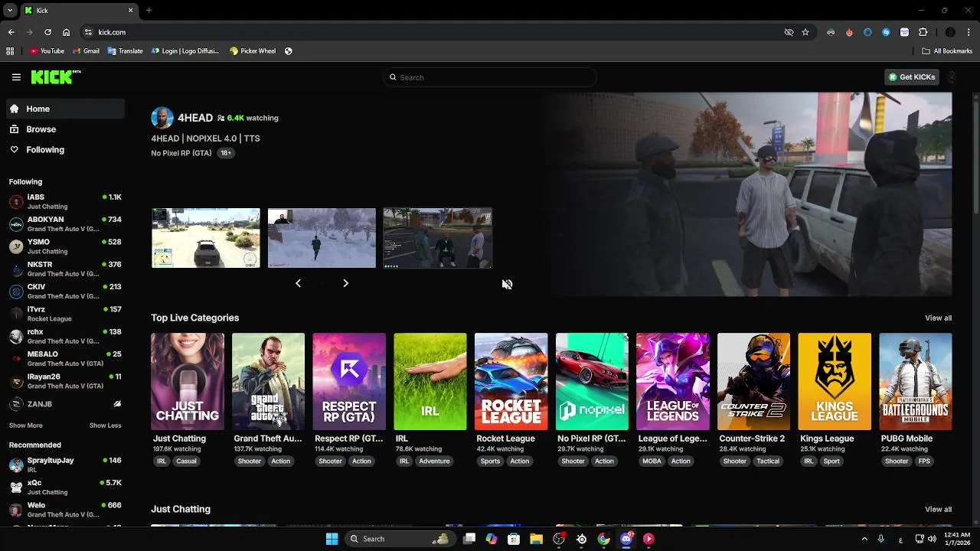View all Just Chatting streams
Viewport: 980px width, 551px height.
coord(938,509)
